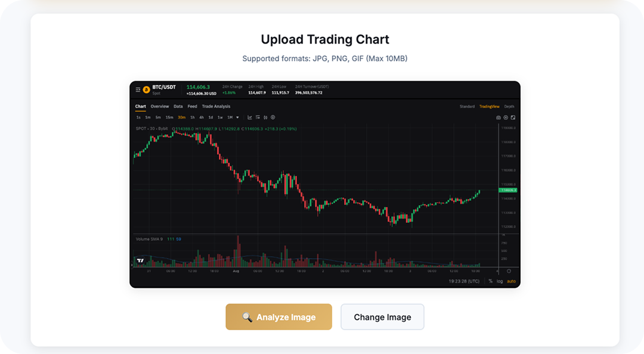Expand the timeframe dropdown arrow after 1M
The image size is (644, 354).
pos(237,117)
